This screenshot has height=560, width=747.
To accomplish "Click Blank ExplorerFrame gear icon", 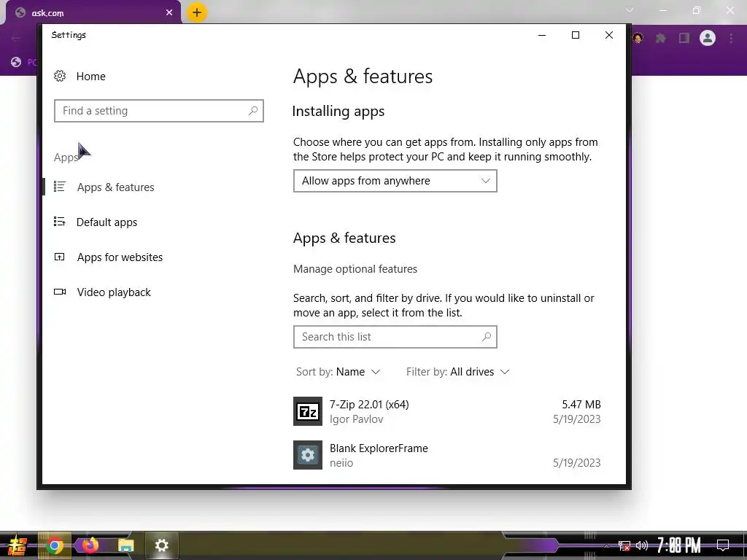I will point(308,455).
